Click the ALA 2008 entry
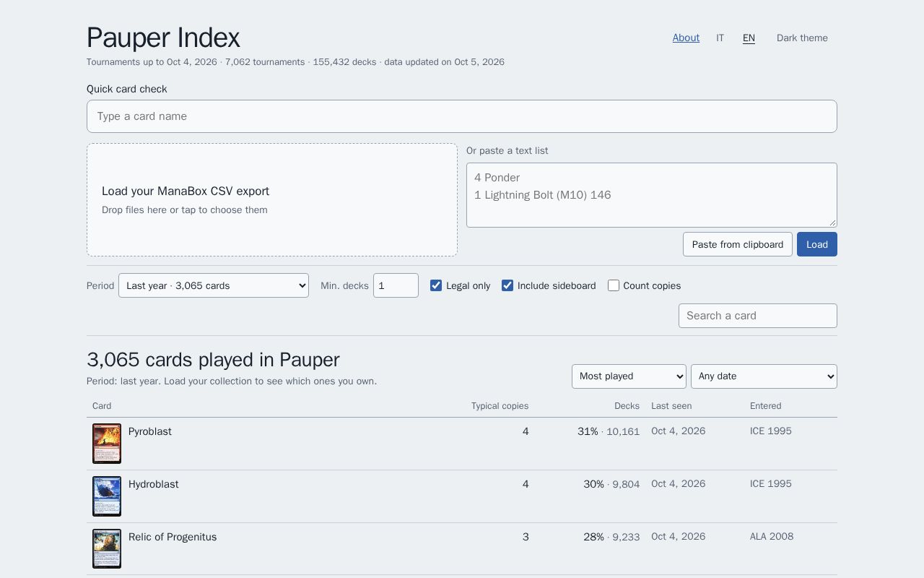Image resolution: width=924 pixels, height=578 pixels. click(772, 536)
